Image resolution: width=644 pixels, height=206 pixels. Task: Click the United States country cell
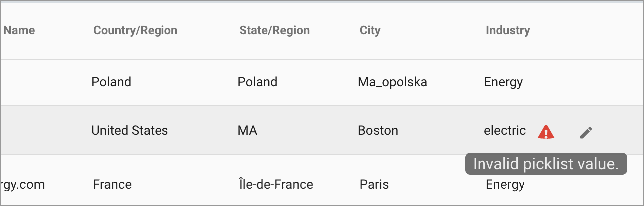[130, 131]
